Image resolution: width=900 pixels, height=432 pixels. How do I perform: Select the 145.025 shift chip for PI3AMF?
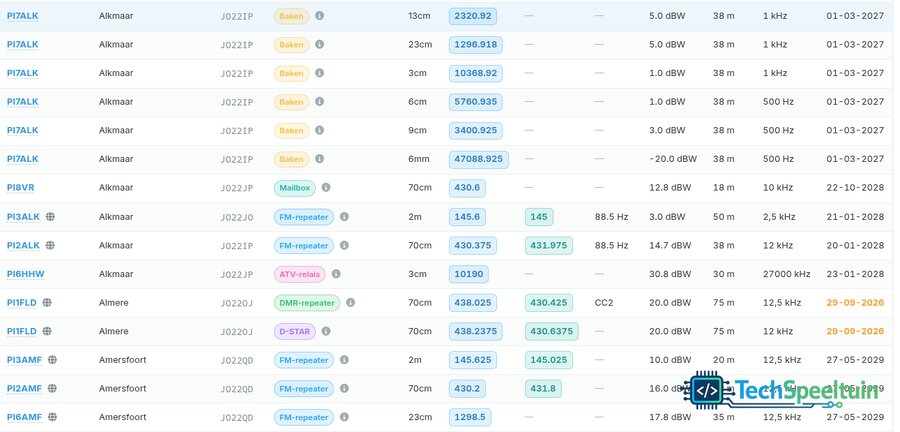pos(549,360)
